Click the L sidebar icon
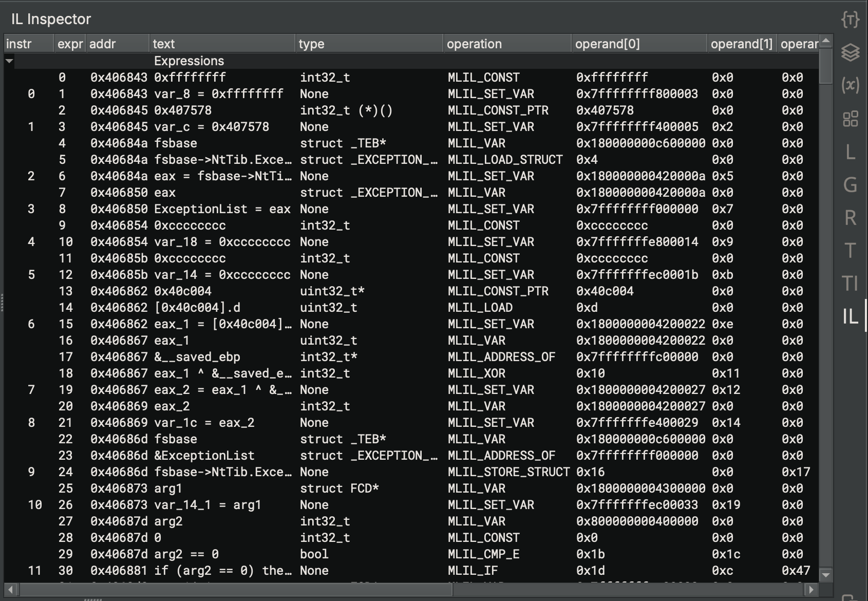Viewport: 868px width, 601px height. [850, 152]
